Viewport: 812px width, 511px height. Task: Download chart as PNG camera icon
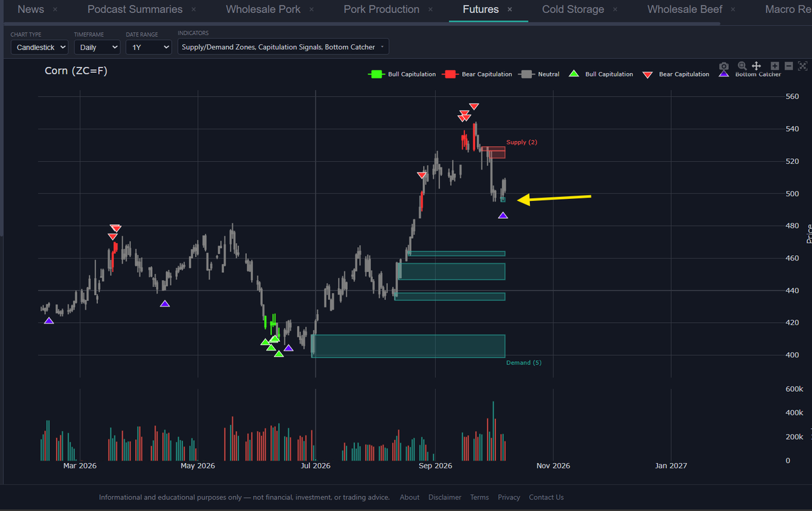(x=723, y=66)
